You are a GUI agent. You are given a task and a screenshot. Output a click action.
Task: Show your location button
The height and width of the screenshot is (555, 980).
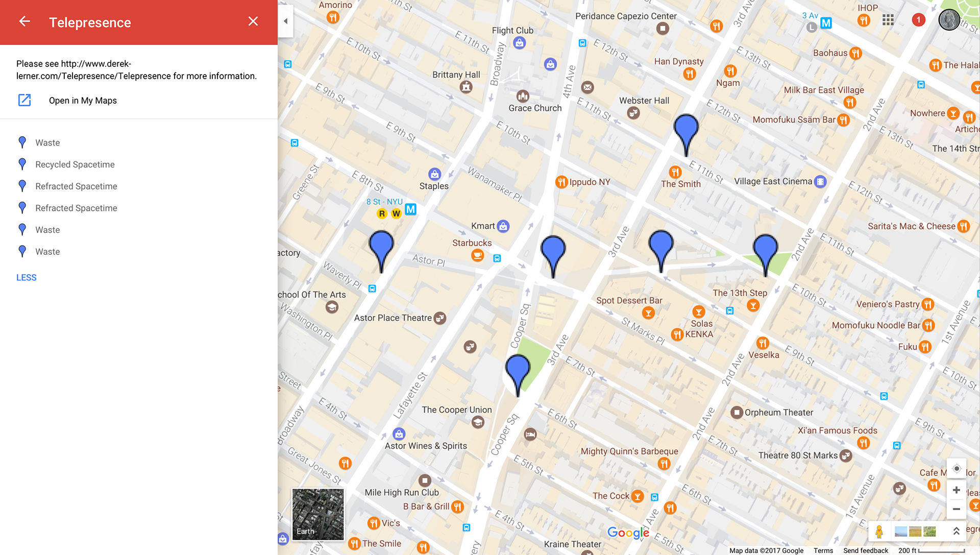point(957,469)
